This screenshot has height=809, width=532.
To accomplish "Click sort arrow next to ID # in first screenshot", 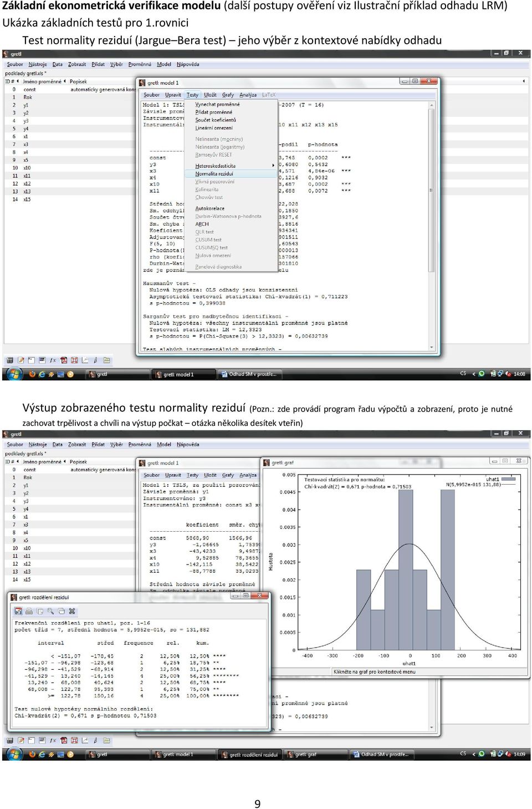I will (x=17, y=82).
